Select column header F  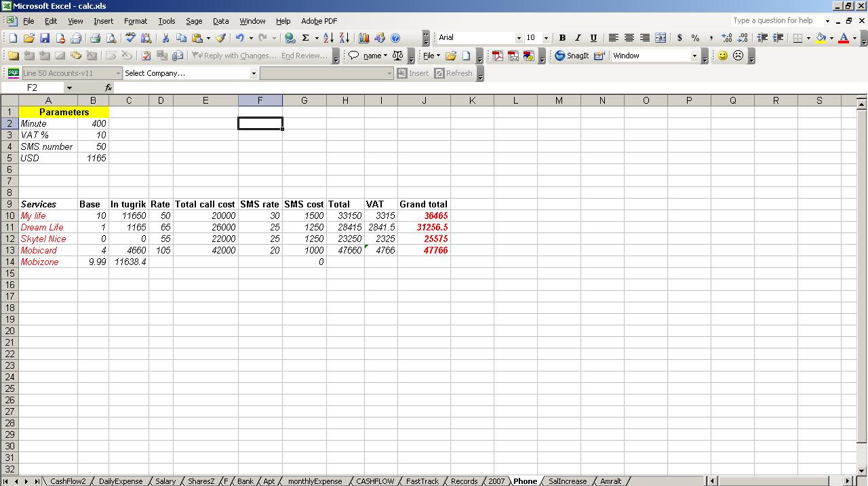point(260,100)
